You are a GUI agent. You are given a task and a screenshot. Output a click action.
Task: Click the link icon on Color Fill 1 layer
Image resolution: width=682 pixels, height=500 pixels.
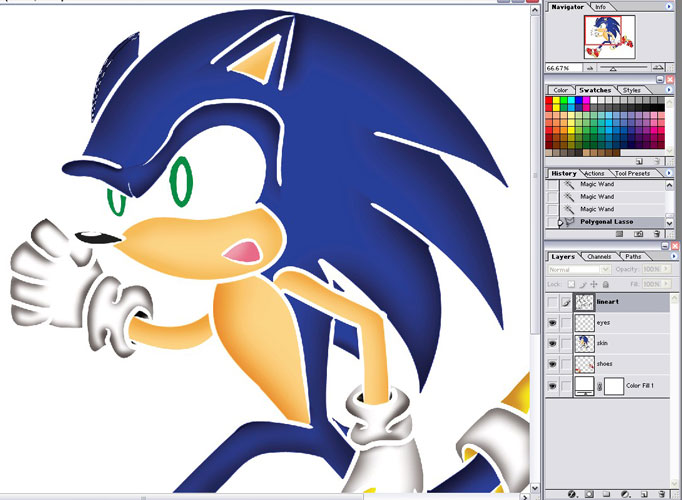point(599,386)
